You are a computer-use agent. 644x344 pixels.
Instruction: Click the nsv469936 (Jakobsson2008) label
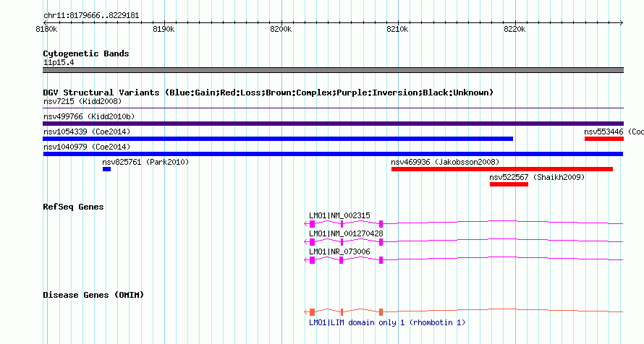[445, 162]
